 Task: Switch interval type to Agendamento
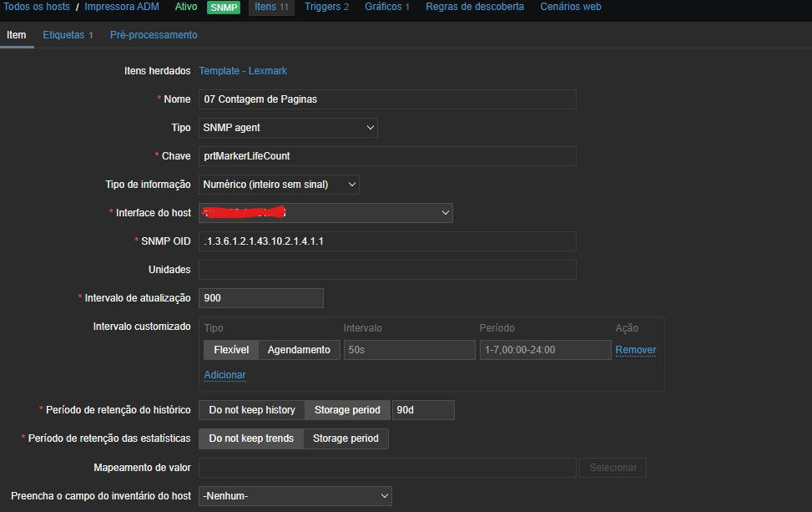pyautogui.click(x=299, y=350)
